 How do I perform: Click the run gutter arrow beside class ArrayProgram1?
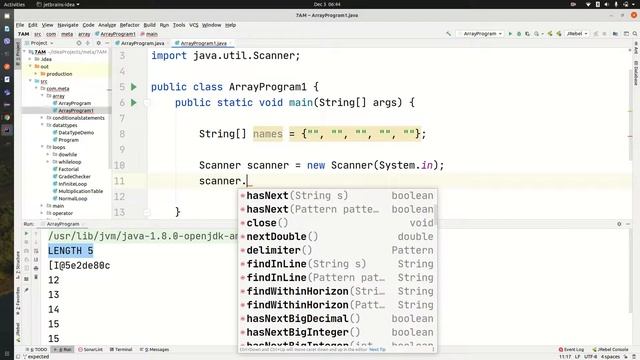[x=133, y=87]
